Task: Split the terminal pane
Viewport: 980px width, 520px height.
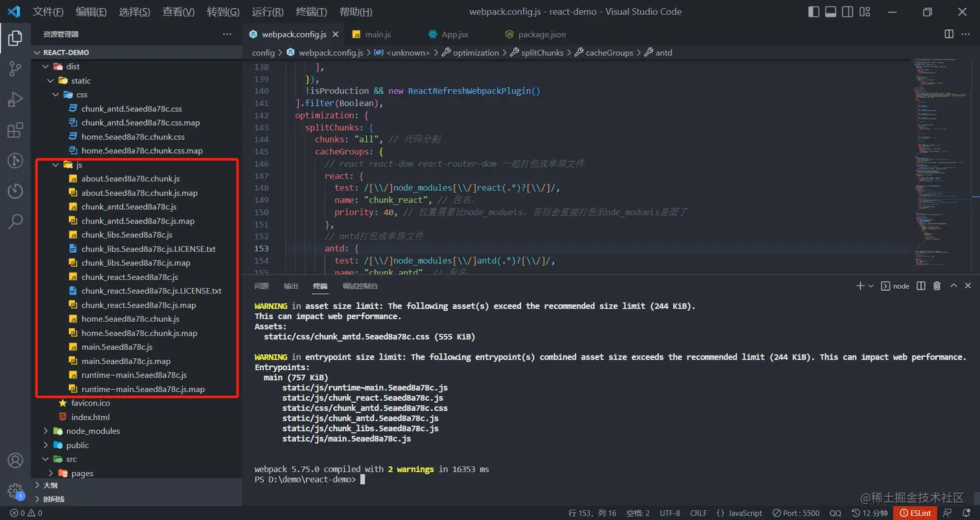Action: tap(920, 286)
